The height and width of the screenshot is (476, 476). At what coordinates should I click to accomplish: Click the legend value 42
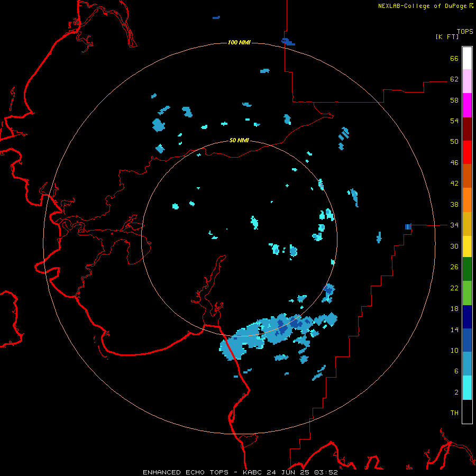454,184
